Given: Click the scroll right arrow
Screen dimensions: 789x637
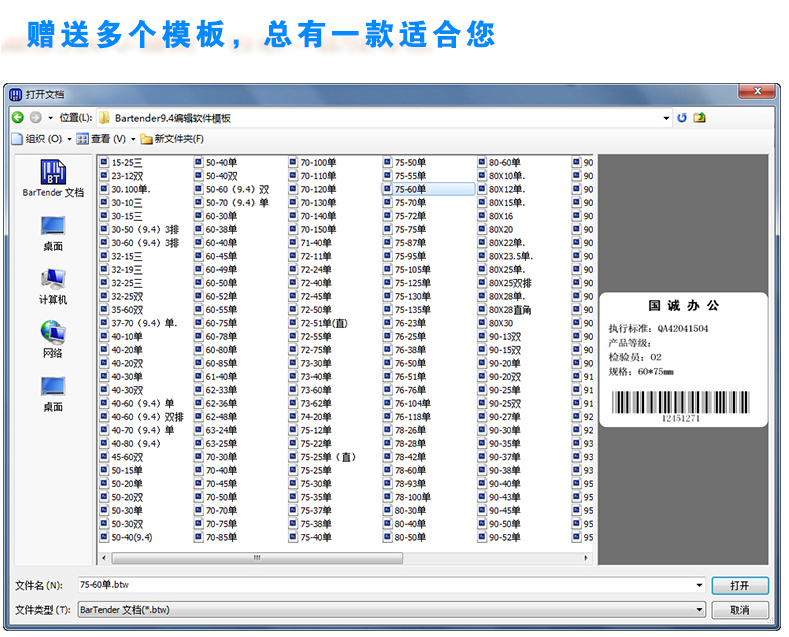Looking at the screenshot, I should (x=586, y=558).
